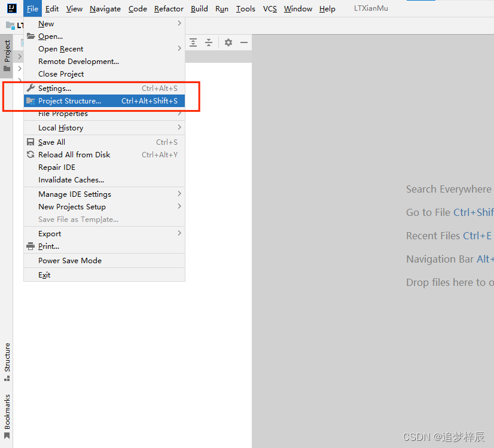Click Save File as Template... entry
Viewport: 494px width, 448px height.
(x=104, y=220)
